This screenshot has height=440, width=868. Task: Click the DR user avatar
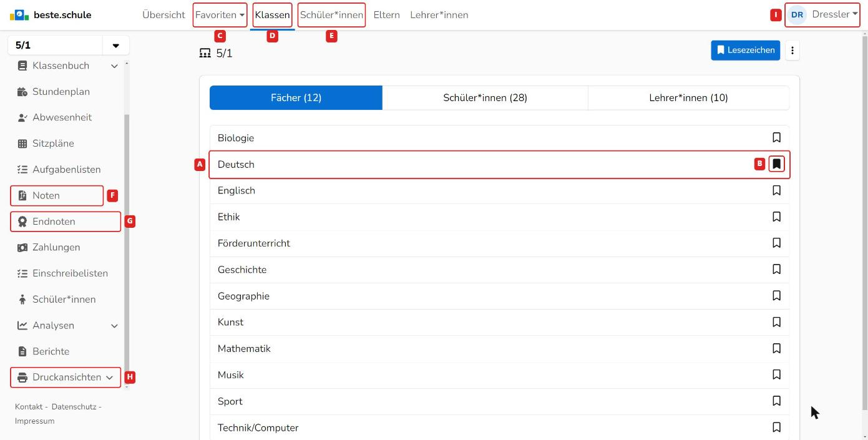[797, 15]
